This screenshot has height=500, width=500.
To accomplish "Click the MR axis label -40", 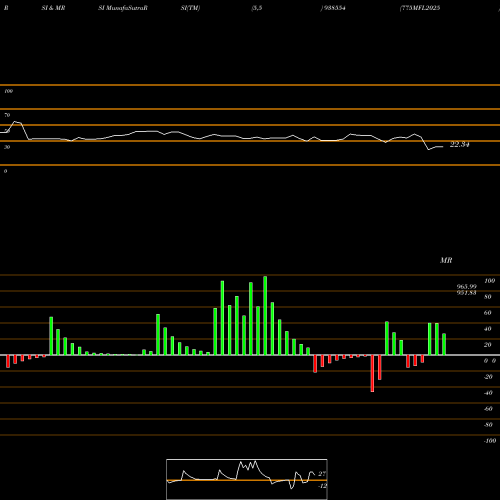I will pos(488,393).
